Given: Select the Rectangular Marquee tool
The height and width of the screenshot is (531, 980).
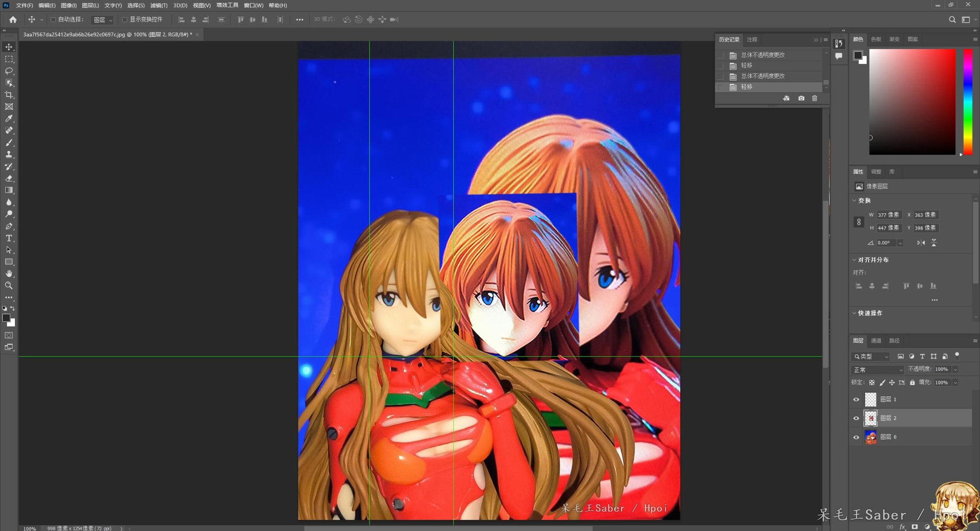Looking at the screenshot, I should click(x=9, y=59).
